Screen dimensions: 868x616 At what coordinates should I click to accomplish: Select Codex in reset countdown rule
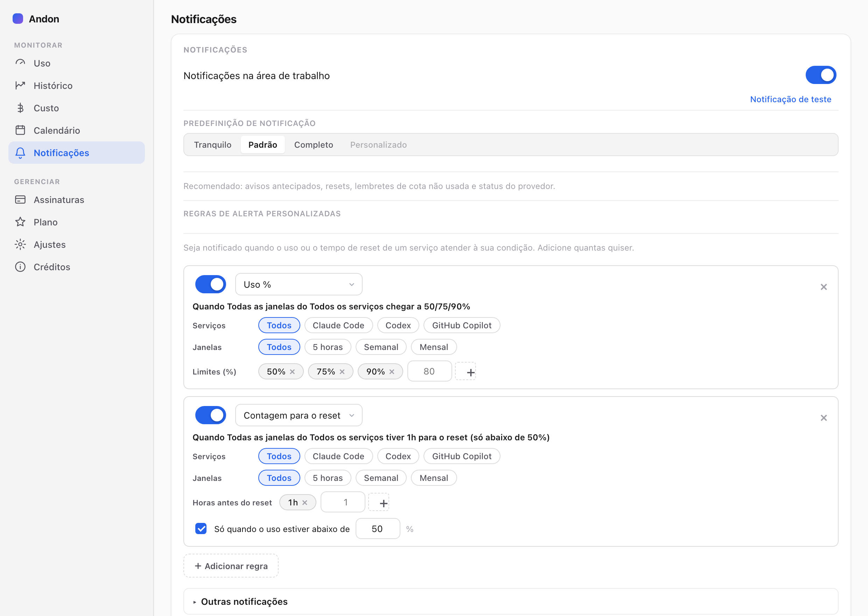point(398,456)
